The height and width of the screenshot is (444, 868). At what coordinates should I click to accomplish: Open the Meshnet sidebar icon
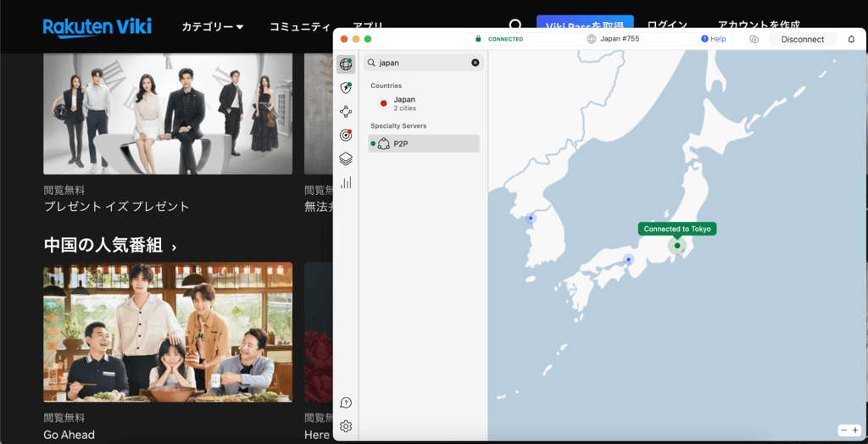pyautogui.click(x=346, y=112)
